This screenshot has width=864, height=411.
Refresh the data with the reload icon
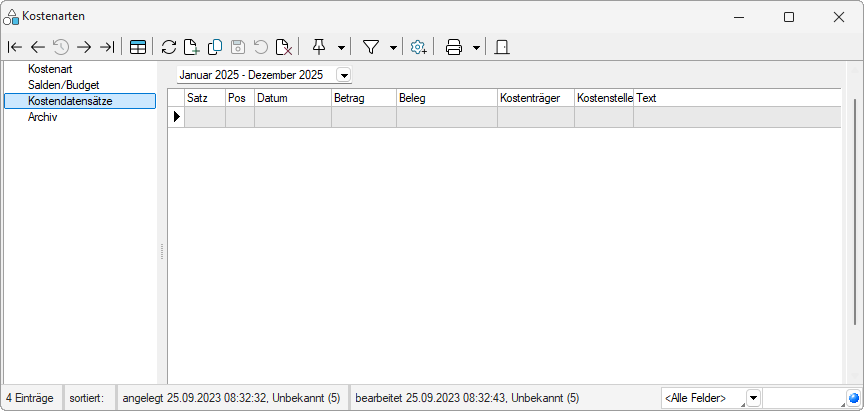tap(169, 47)
